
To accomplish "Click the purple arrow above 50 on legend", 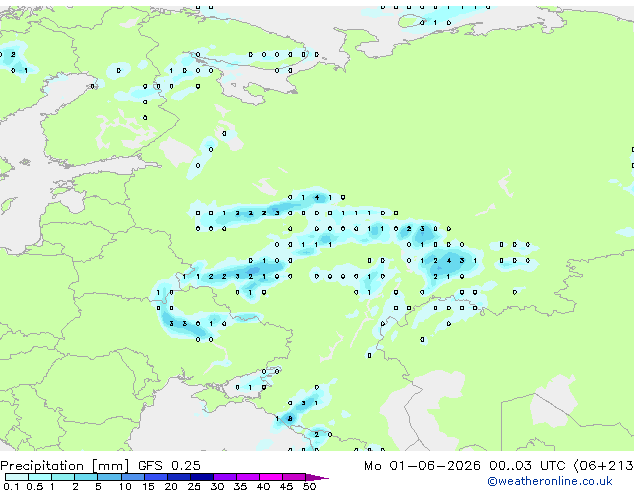I will click(317, 477).
